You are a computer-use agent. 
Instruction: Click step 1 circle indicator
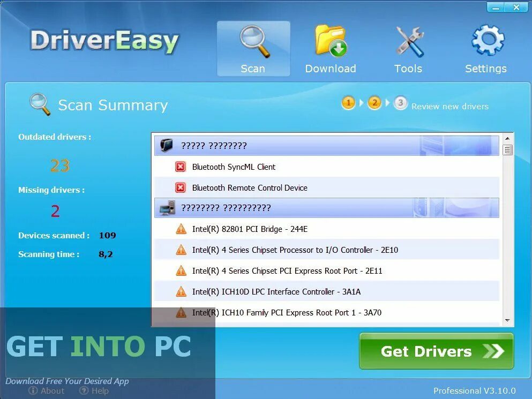pyautogui.click(x=348, y=102)
